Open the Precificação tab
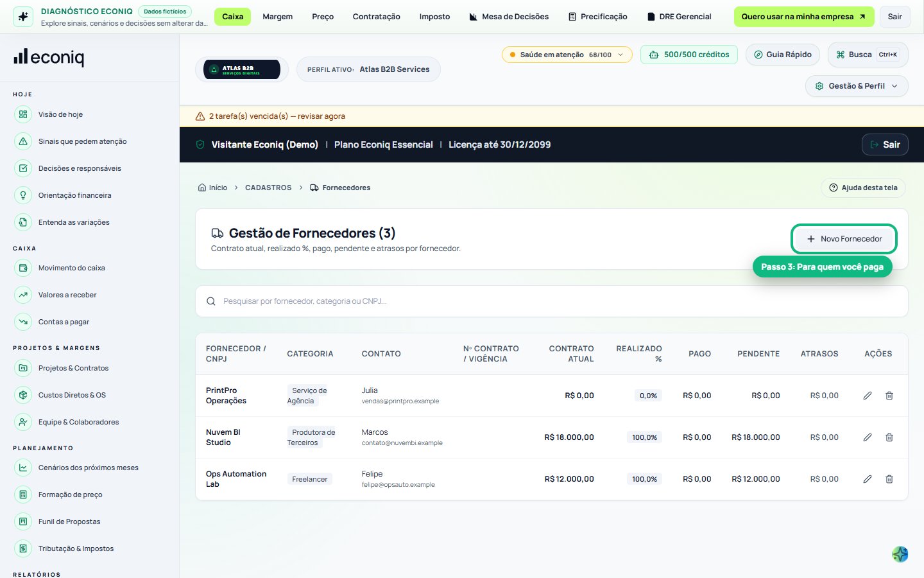 tap(598, 17)
